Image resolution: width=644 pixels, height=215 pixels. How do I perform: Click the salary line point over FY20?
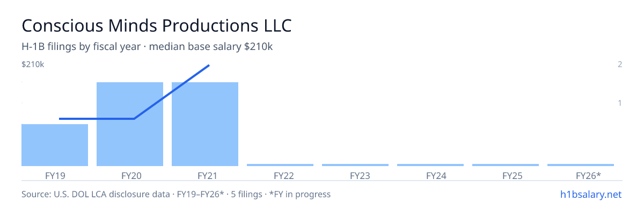134,119
